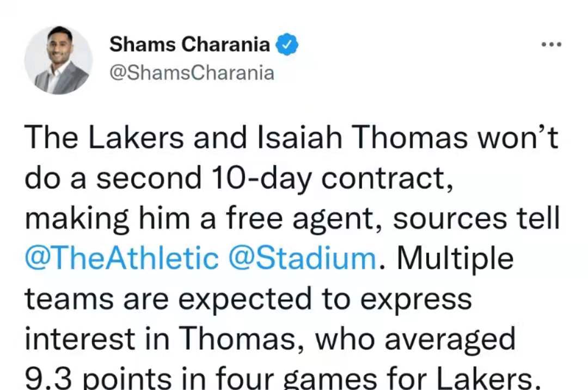The height and width of the screenshot is (390, 588).
Task: Click the word "Multiple" after @Stadium
Action: (455, 259)
